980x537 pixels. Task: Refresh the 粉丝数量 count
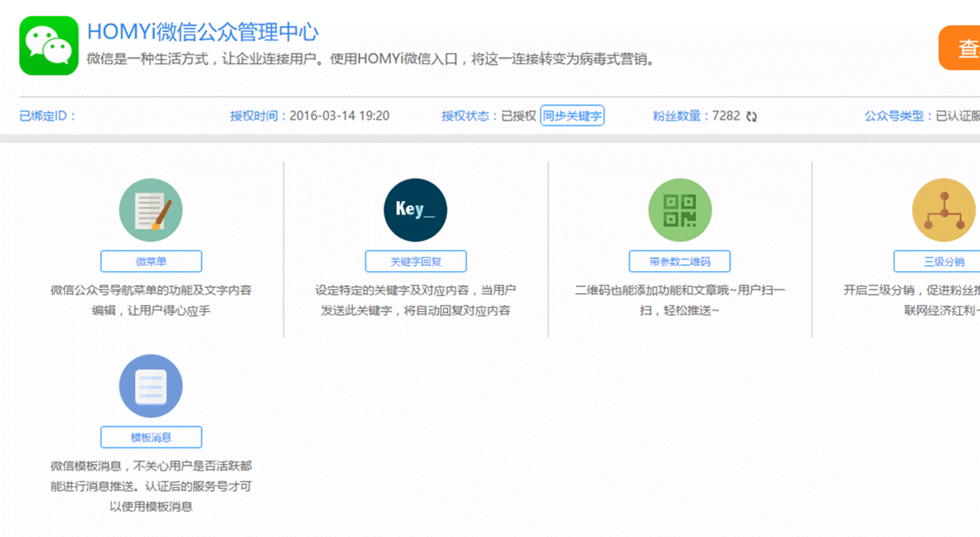tap(751, 116)
